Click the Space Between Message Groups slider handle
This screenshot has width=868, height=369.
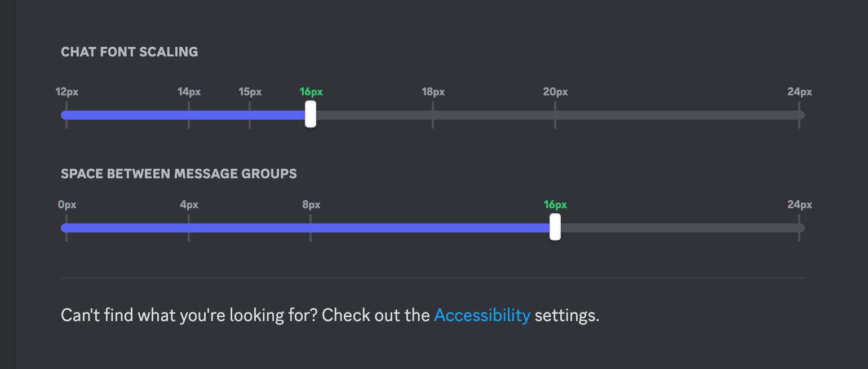pos(555,227)
